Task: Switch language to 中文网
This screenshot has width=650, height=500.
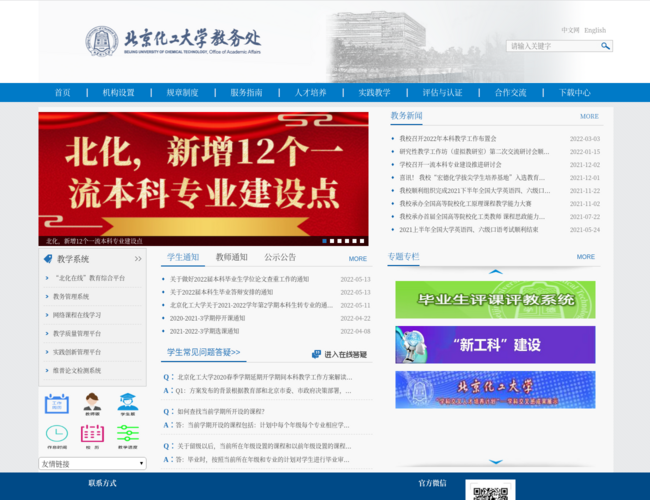Action: click(570, 30)
